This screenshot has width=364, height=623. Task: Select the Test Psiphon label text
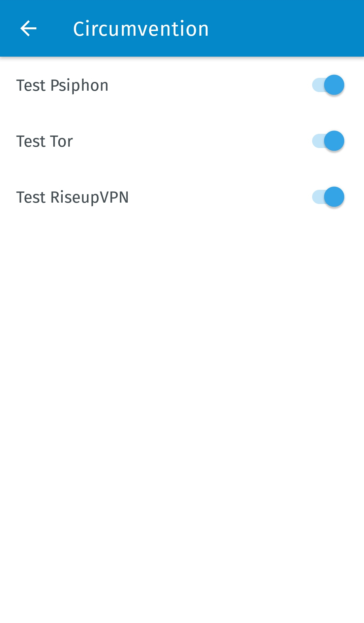point(62,85)
